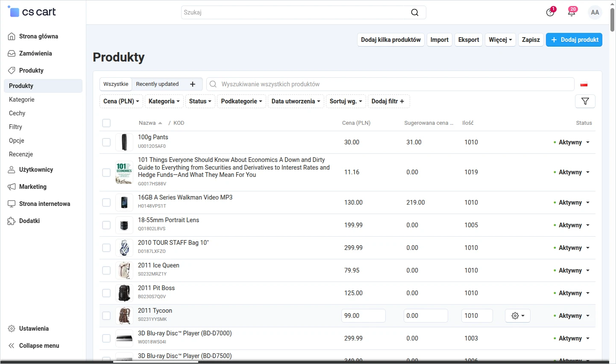Click the Collapse menu arrows icon
This screenshot has height=364, width=616.
click(12, 346)
